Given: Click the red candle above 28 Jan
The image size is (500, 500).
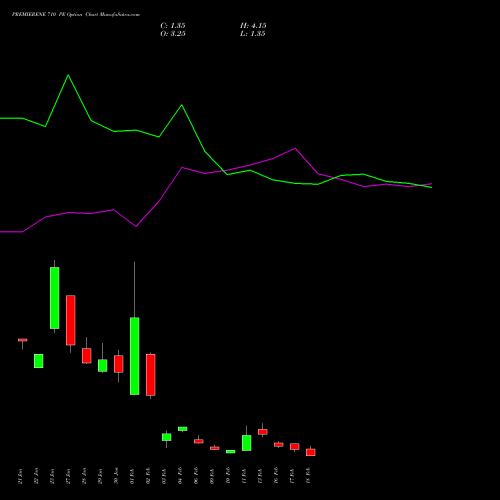Looking at the screenshot, I should coord(87,356).
